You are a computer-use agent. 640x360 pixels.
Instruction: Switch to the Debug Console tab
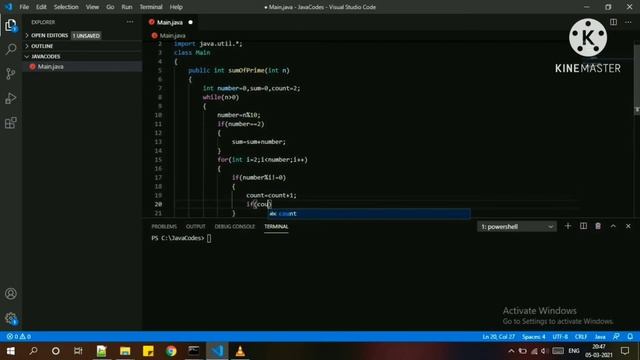tap(235, 227)
